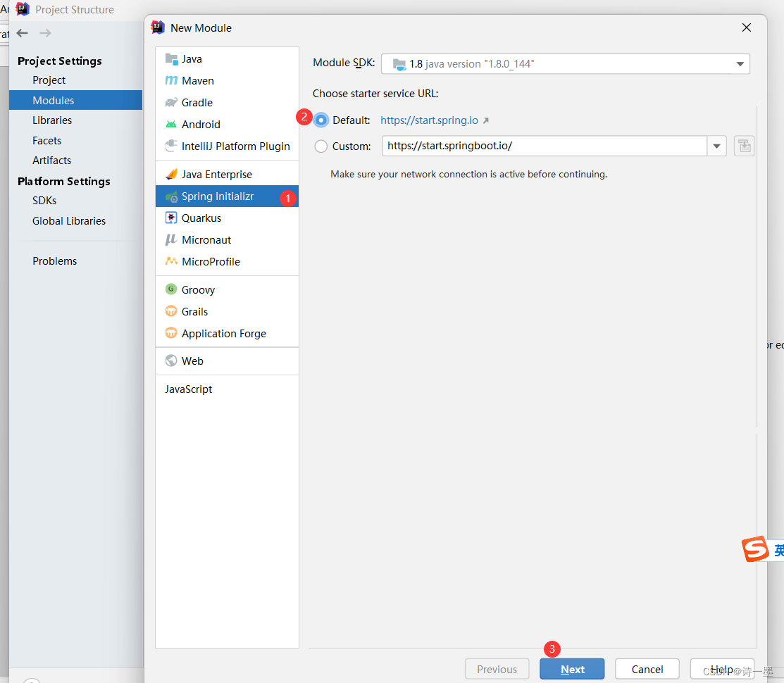784x683 pixels.
Task: Click the Help button
Action: pos(722,669)
